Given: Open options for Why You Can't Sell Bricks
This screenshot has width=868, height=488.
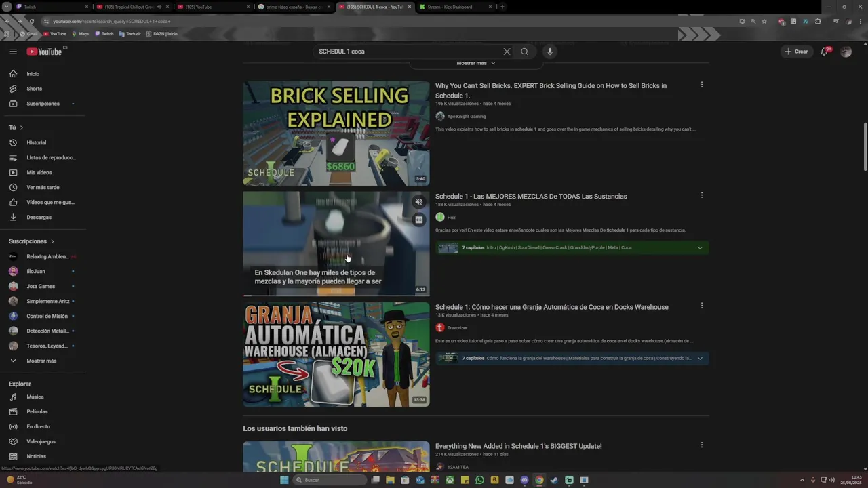Looking at the screenshot, I should 702,85.
